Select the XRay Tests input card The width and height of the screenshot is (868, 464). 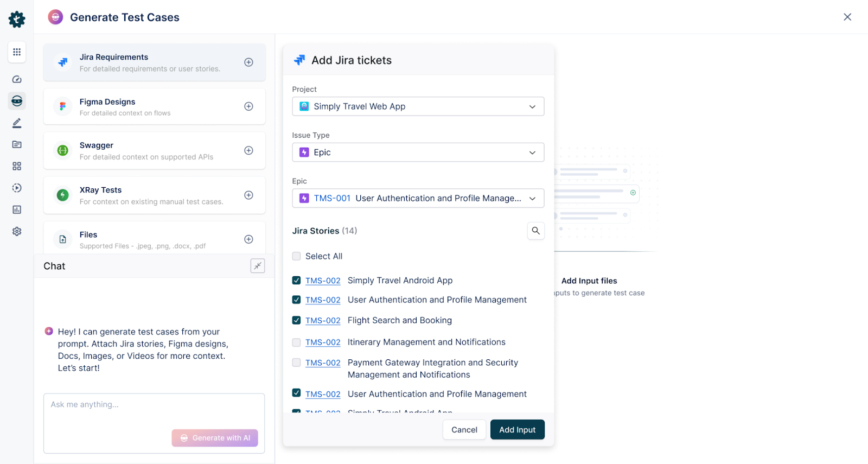[x=155, y=195]
